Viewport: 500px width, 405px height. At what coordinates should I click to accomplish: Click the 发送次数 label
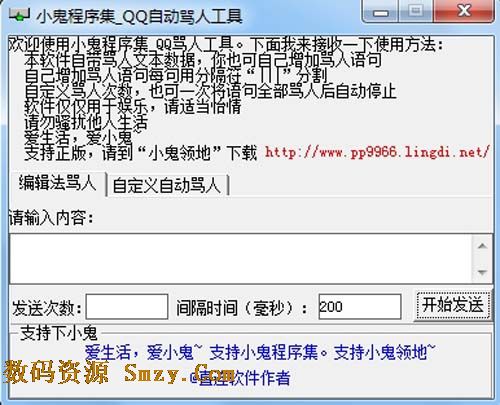pos(47,308)
